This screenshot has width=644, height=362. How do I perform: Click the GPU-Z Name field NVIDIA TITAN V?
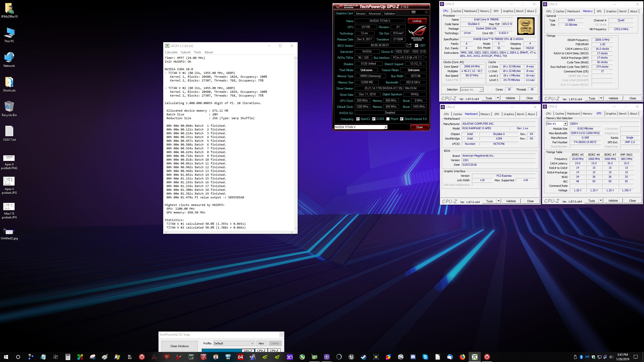point(380,21)
